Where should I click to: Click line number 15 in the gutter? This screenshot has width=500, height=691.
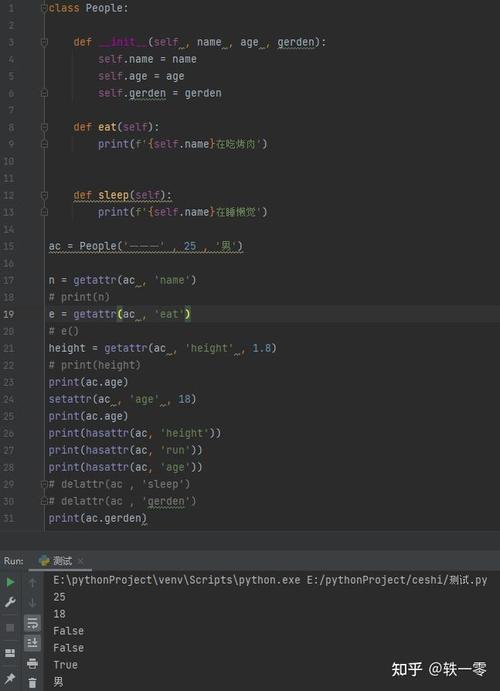(9, 246)
